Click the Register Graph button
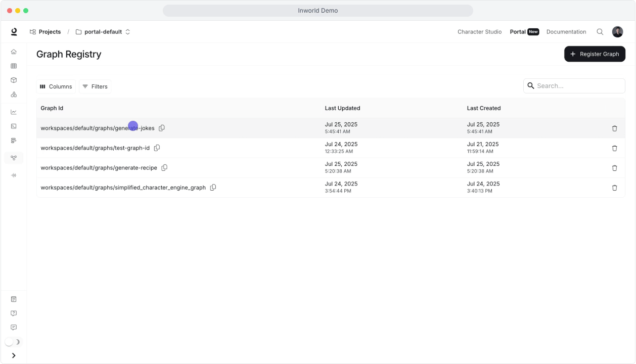Image resolution: width=636 pixels, height=364 pixels. click(x=594, y=54)
